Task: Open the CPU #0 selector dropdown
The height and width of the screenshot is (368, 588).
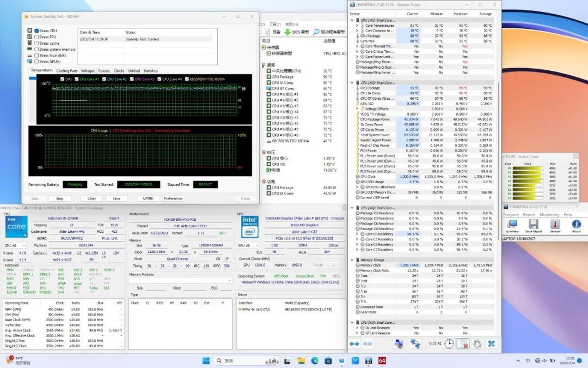Action: 16,245
